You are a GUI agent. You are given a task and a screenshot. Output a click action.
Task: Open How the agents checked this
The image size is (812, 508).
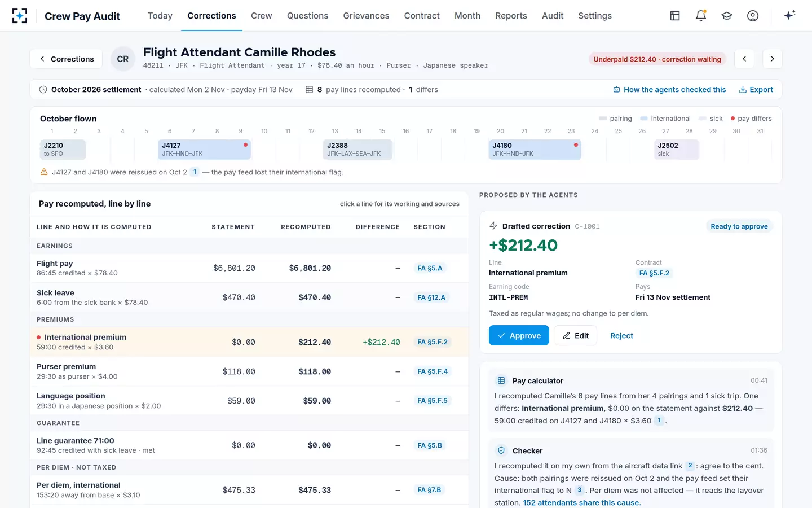[x=669, y=90]
